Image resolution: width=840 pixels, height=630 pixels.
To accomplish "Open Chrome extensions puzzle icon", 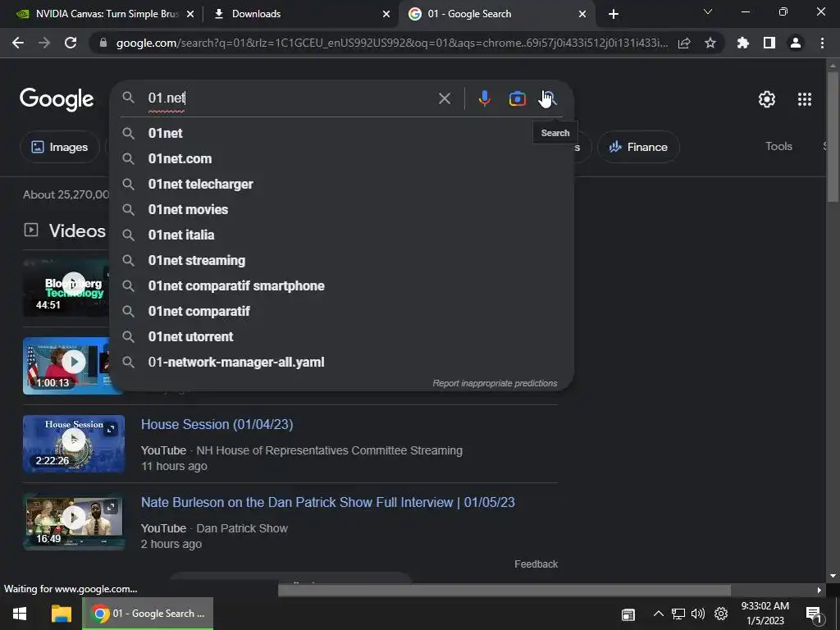I will tap(742, 43).
